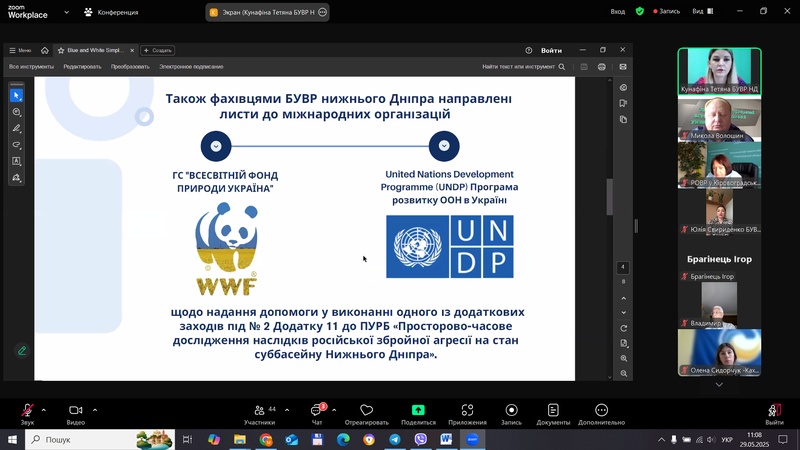
Task: Select the zoom/search tool in PDF sidebar
Action: pos(16,112)
